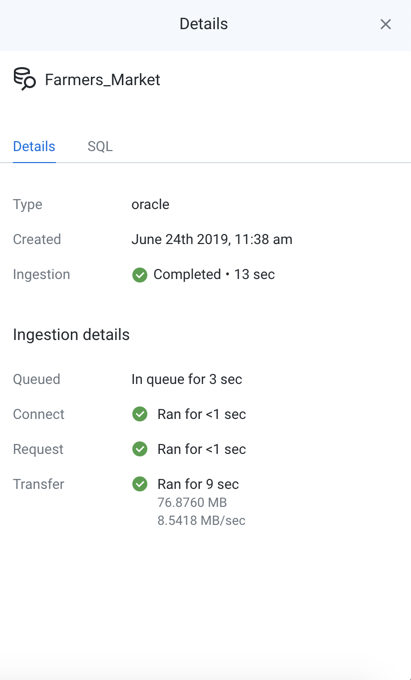
Task: Click the 'oracle' type value
Action: (x=150, y=204)
